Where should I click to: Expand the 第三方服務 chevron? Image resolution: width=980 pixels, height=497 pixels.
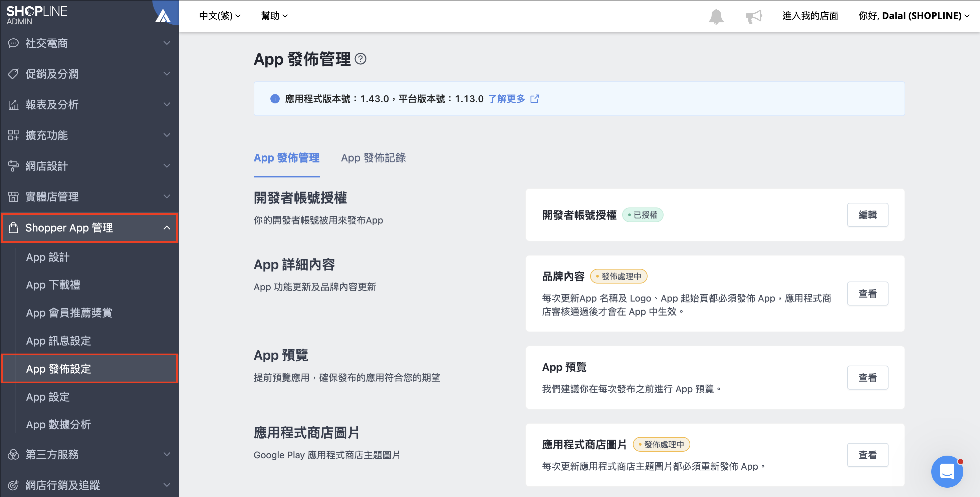167,454
